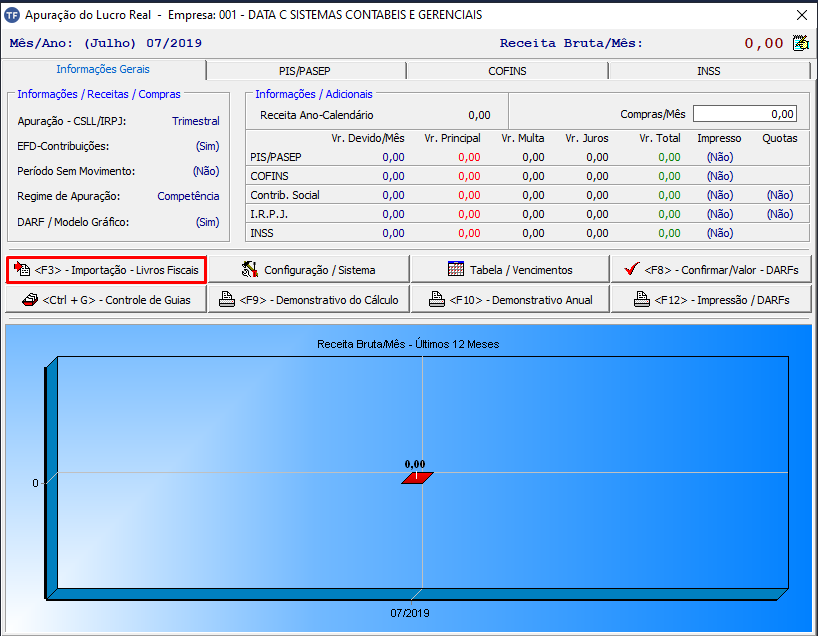Viewport: 818px width, 636px height.
Task: Click the calendar icon on Tabela / Vencimentos
Action: (455, 269)
